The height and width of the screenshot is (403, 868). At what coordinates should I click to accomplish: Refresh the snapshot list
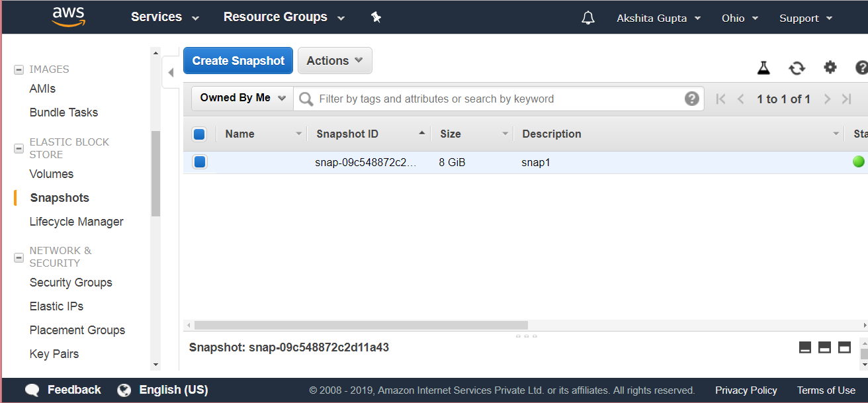[x=797, y=67]
